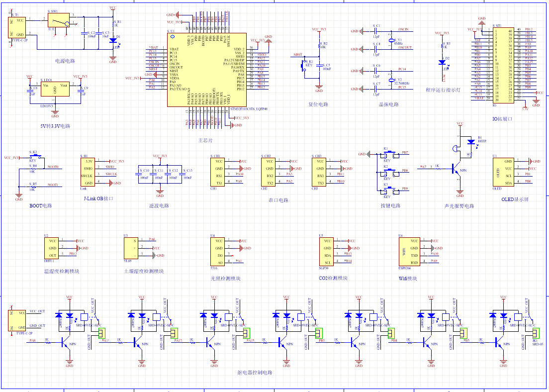Image resolution: width=549 pixels, height=392 pixels.
Task: Click the 'CO2检测模块' section label
Action: click(333, 278)
